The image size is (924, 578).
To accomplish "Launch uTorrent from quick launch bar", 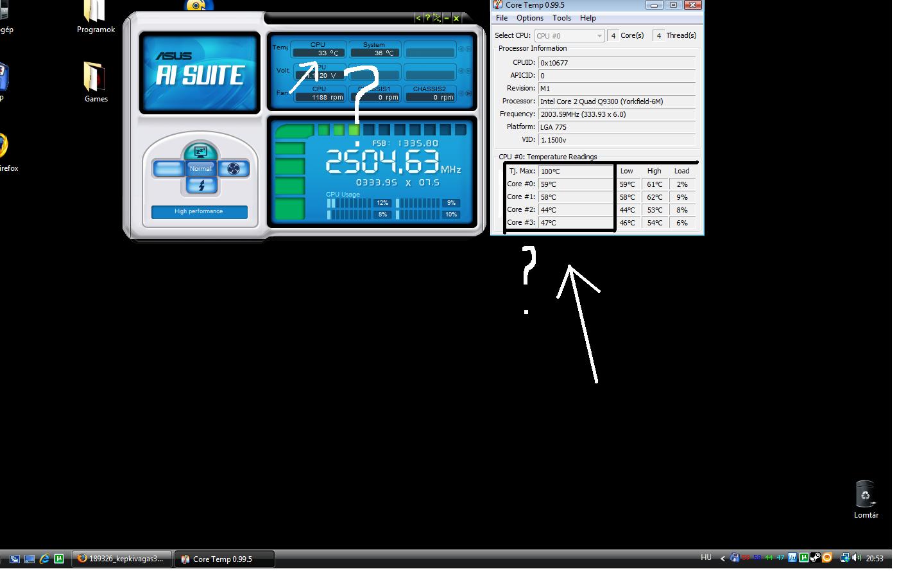I will pyautogui.click(x=59, y=559).
